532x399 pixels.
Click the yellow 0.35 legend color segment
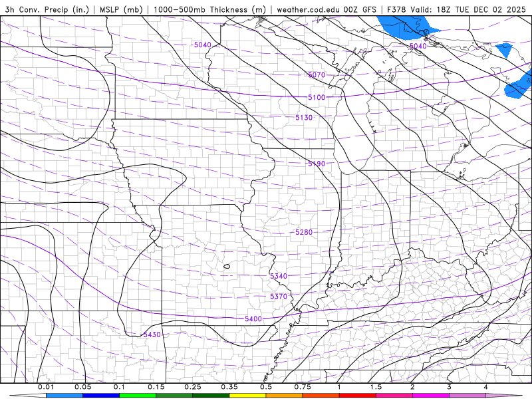pyautogui.click(x=247, y=396)
